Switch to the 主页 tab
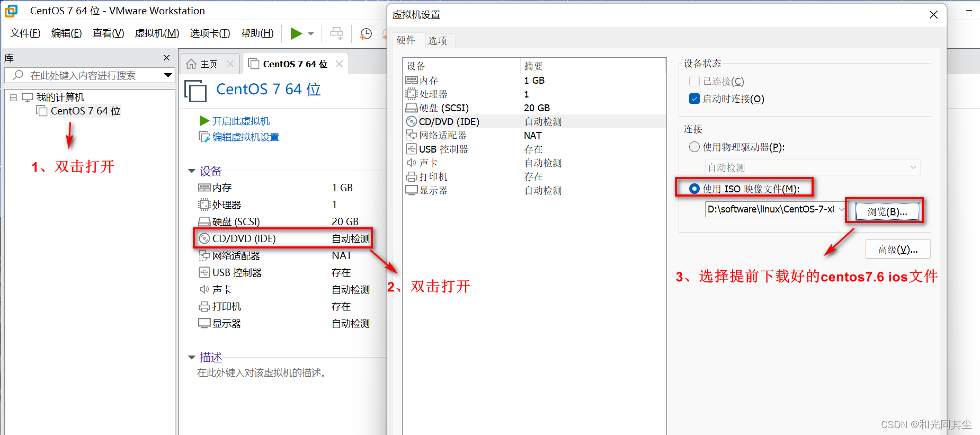 (x=209, y=64)
